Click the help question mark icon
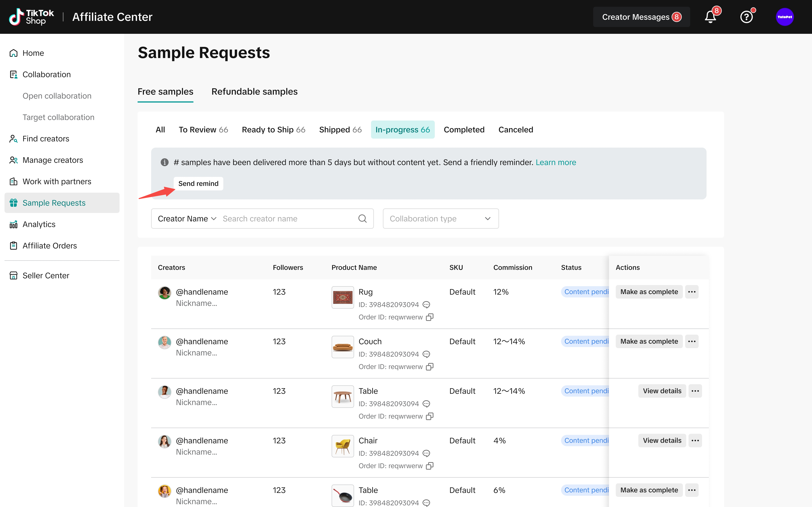The image size is (812, 507). (746, 17)
